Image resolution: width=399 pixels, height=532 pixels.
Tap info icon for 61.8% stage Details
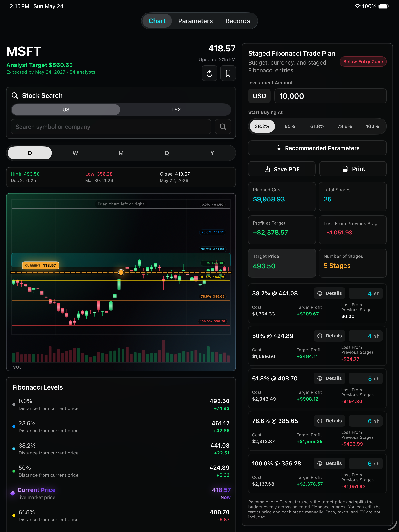pyautogui.click(x=320, y=379)
